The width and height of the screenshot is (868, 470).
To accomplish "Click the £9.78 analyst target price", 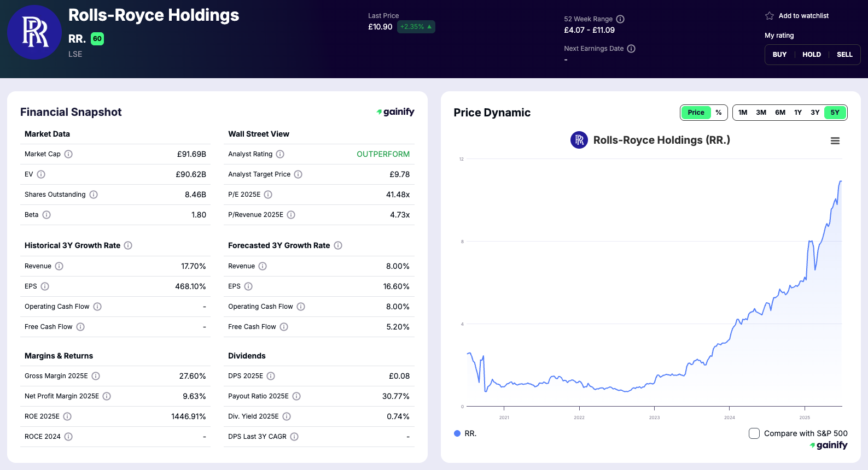I will (400, 174).
